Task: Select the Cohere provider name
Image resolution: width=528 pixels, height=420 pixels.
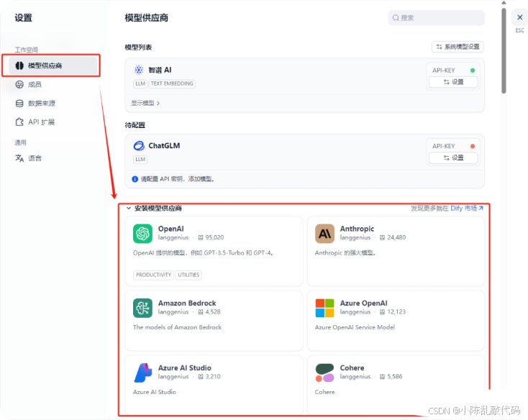Action: [x=352, y=367]
